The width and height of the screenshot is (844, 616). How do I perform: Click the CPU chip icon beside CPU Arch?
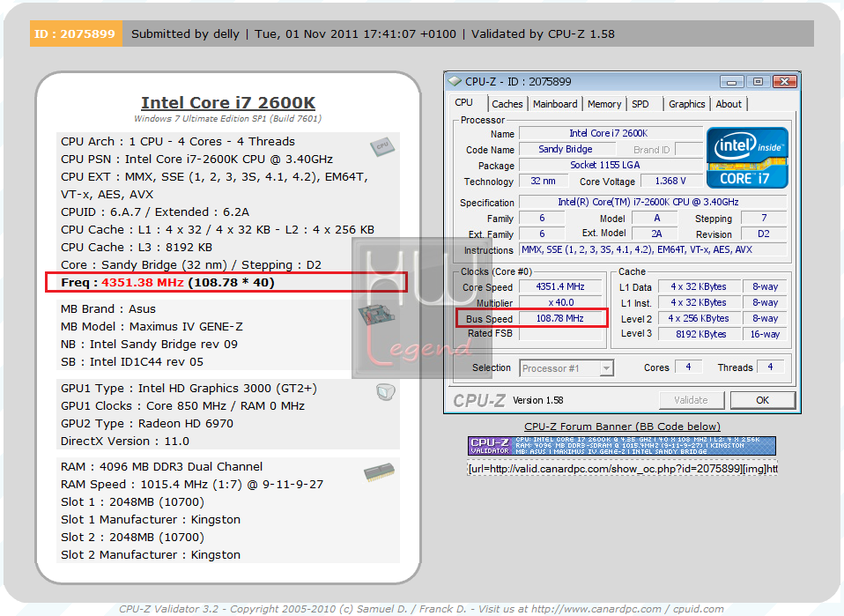382,146
